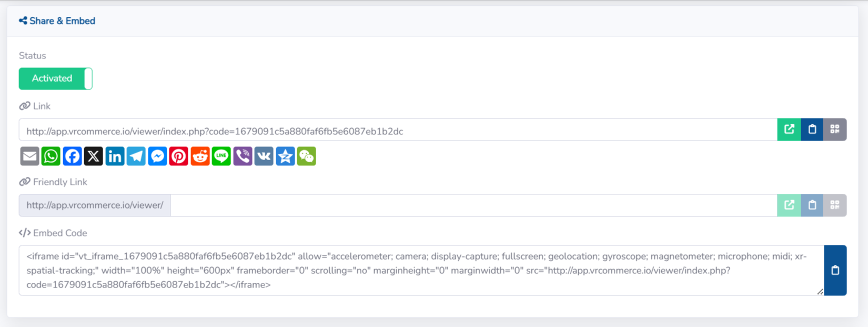The height and width of the screenshot is (327, 868).
Task: Share link via Email icon
Action: tap(29, 156)
